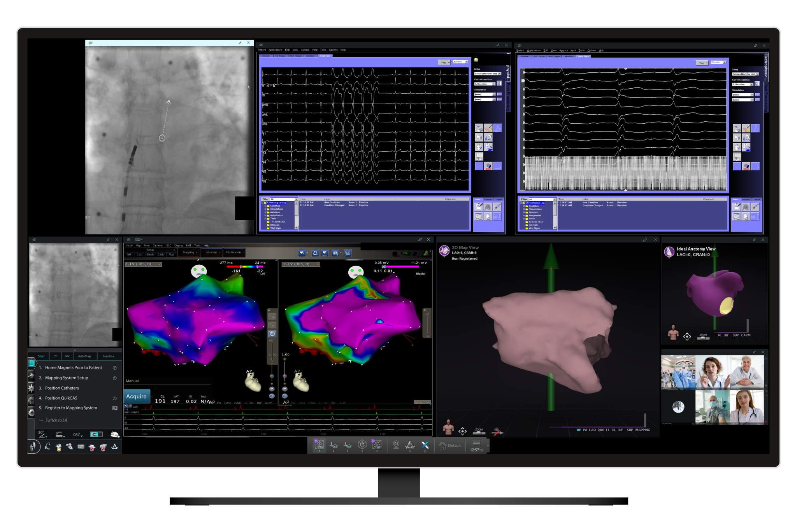Adjust the Bipolar voltage color bar slider
797x532 pixels.
pyautogui.click(x=384, y=267)
